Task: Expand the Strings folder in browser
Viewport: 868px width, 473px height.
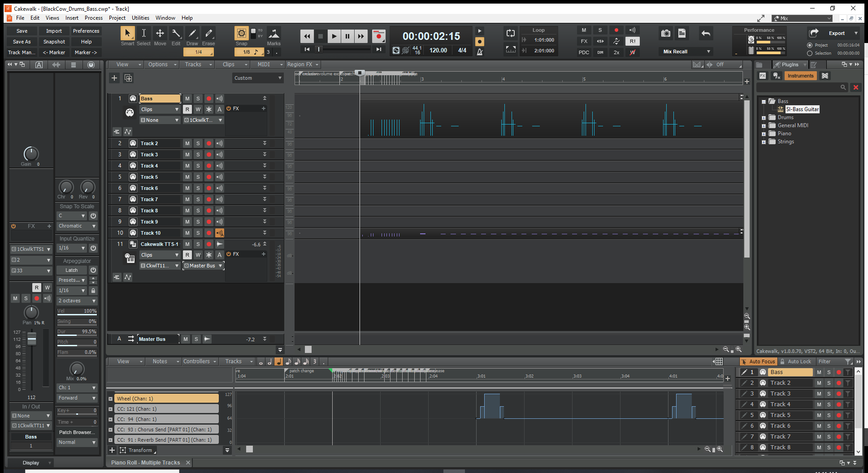Action: coord(764,142)
